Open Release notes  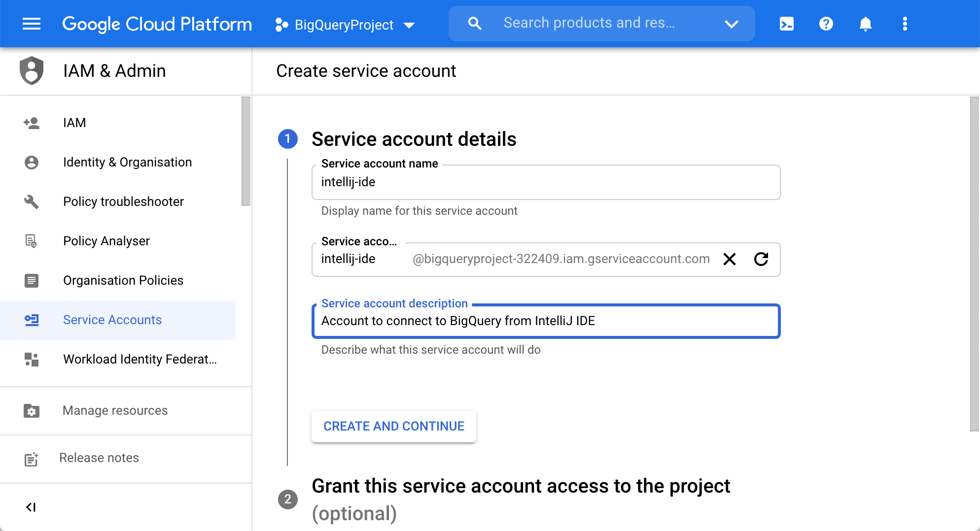[99, 458]
